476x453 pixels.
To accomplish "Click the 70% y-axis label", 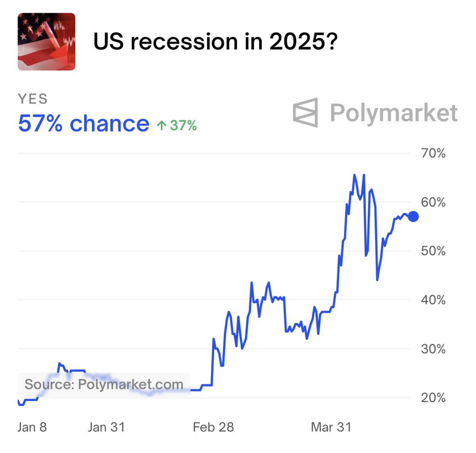I will (433, 153).
